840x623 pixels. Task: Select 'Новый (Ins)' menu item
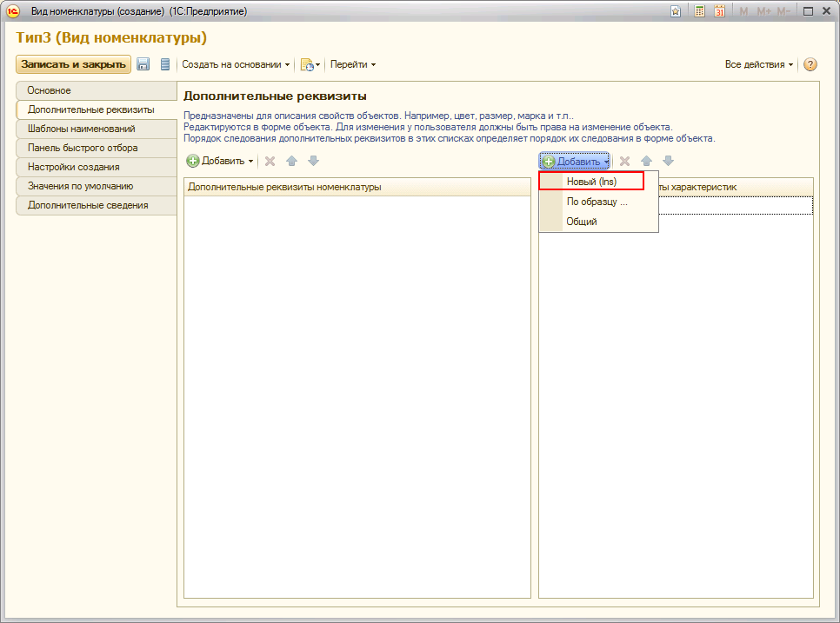(591, 182)
